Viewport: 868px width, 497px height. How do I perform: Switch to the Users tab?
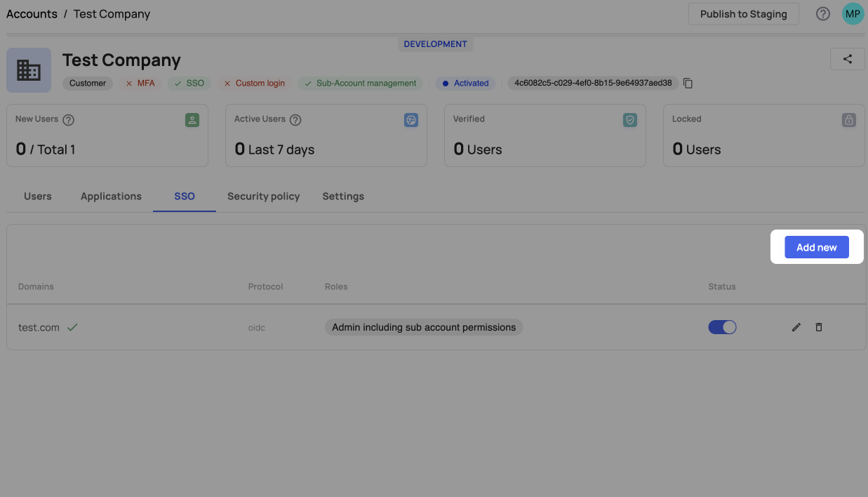[38, 197]
